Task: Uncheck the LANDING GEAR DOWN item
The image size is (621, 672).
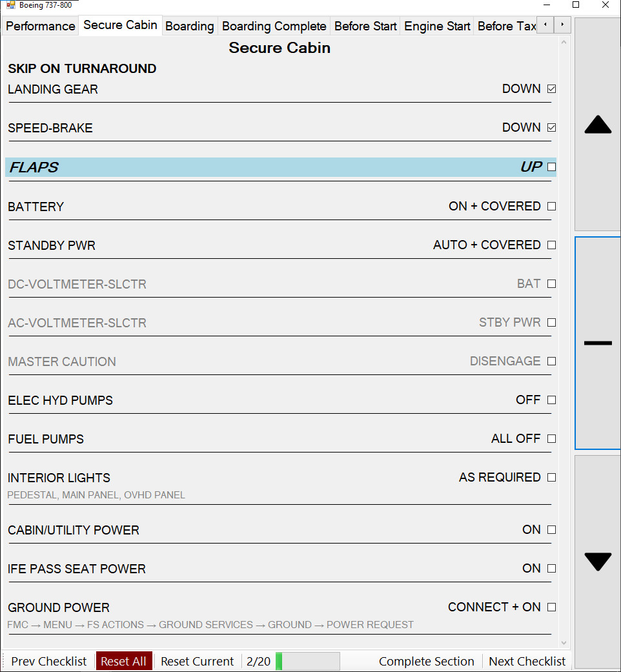Action: pos(551,88)
